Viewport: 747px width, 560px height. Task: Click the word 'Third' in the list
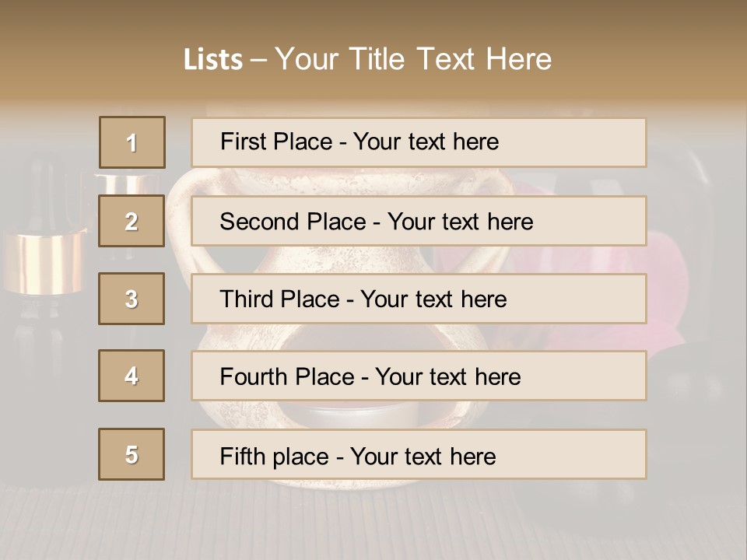[246, 299]
